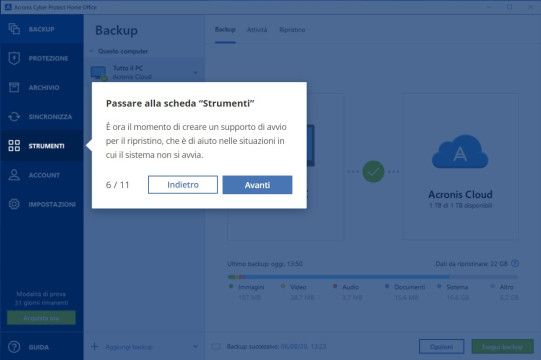The height and width of the screenshot is (360, 541).
Task: Click the Ultimo backup: oggi text
Action: tap(265, 264)
